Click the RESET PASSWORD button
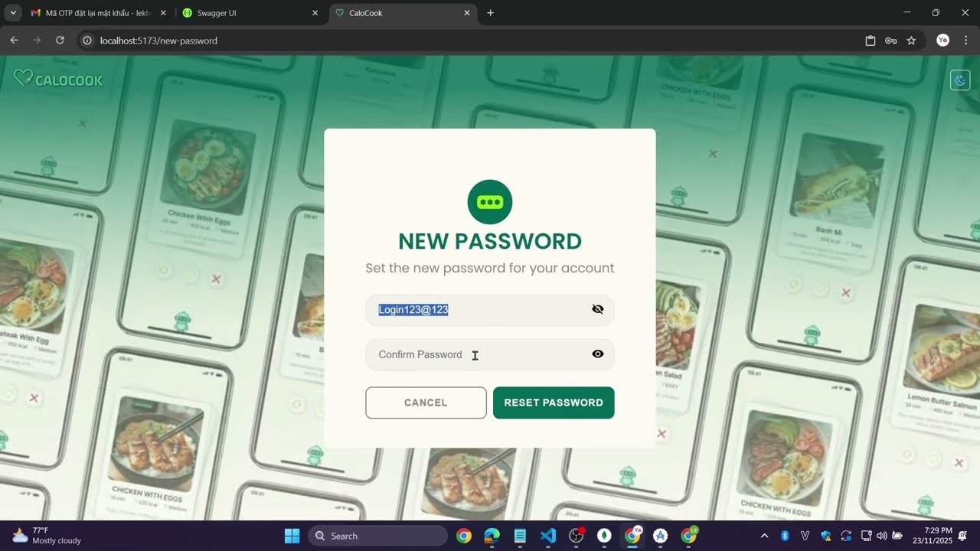980x551 pixels. click(554, 403)
